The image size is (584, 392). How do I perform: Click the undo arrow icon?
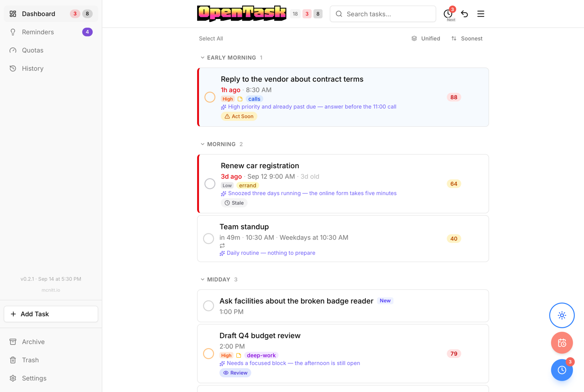(464, 14)
